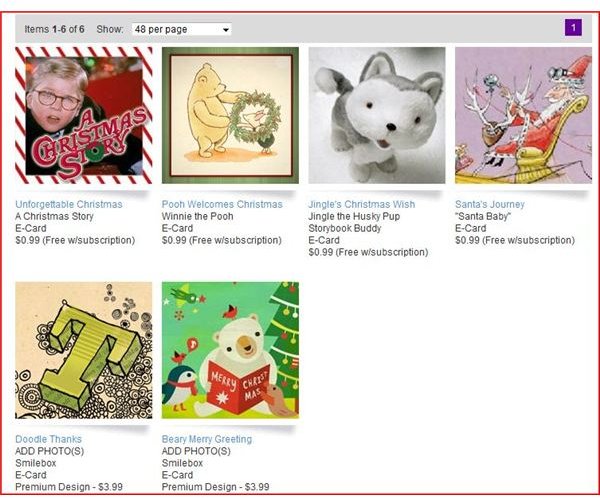Open the Doodle Thanks title link
Screen dimensions: 600x498
[x=49, y=439]
